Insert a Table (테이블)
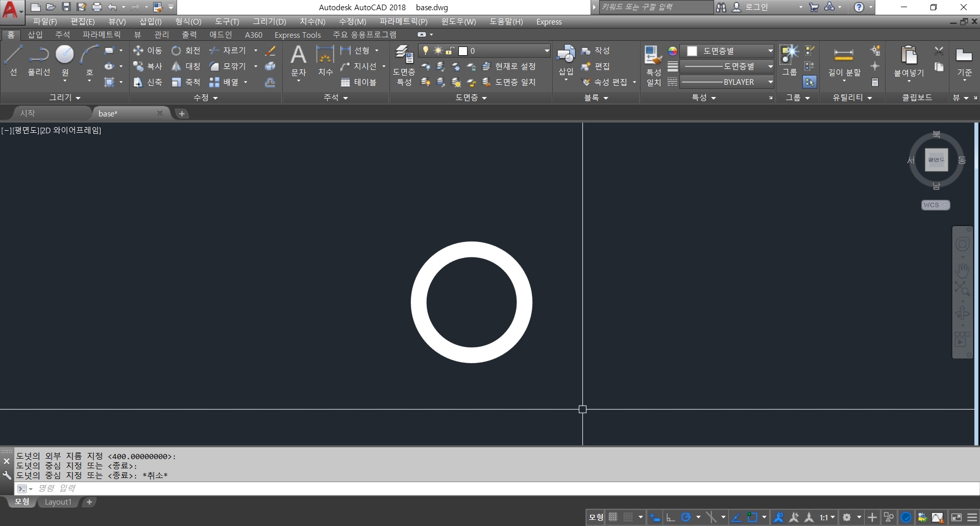The width and height of the screenshot is (980, 526). pyautogui.click(x=358, y=82)
